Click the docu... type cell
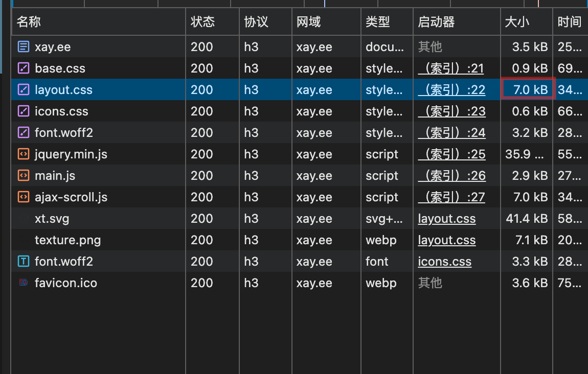The width and height of the screenshot is (588, 374). (385, 47)
